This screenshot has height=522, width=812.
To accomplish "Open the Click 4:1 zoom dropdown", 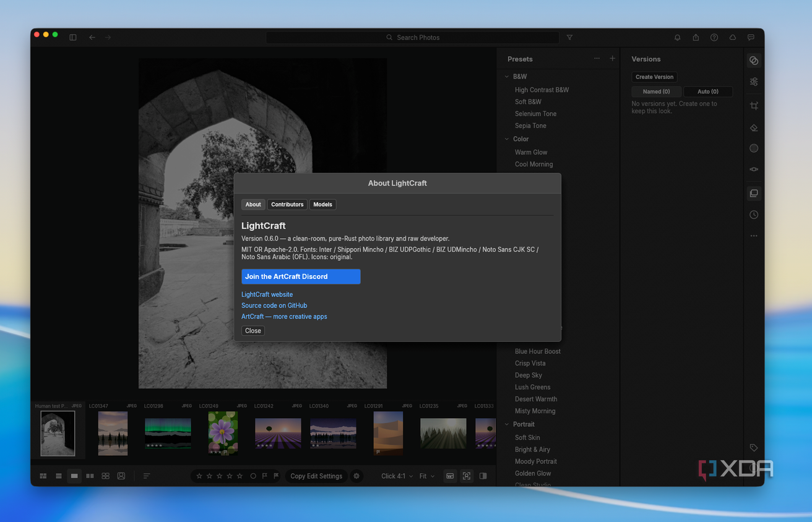I will click(x=397, y=476).
